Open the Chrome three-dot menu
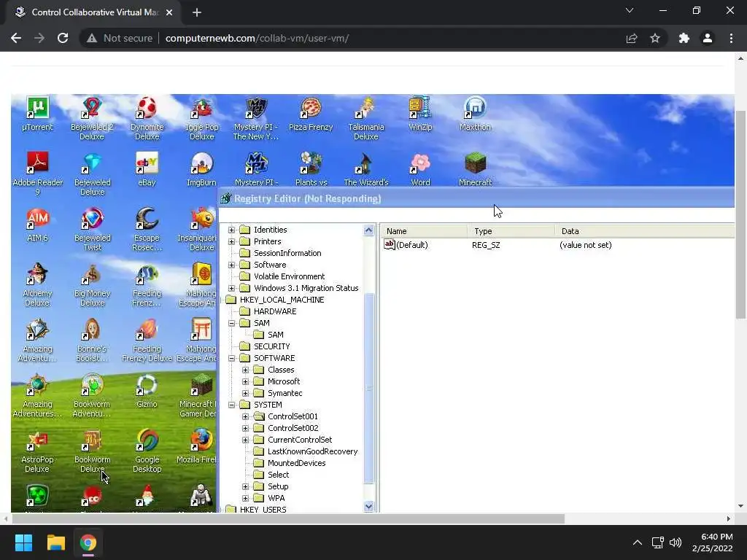This screenshot has height=560, width=747. pyautogui.click(x=731, y=38)
